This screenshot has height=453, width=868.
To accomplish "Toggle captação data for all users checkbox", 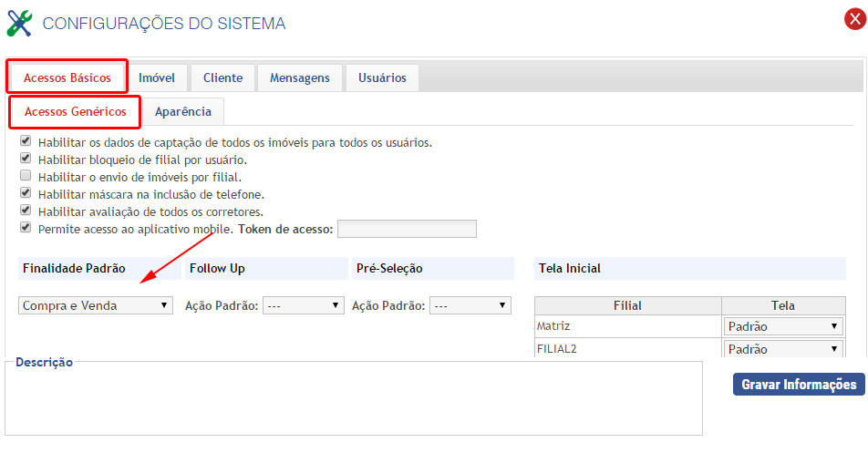I will click(26, 142).
